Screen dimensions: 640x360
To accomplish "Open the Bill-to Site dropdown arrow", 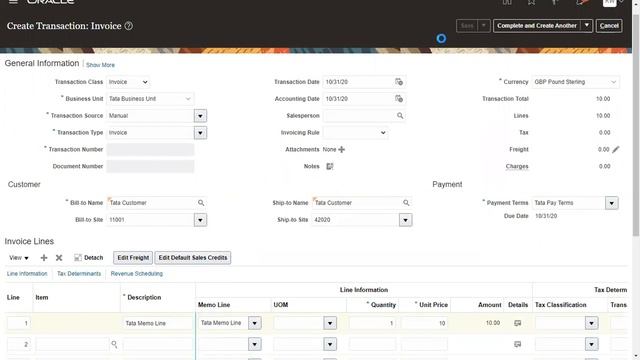I will 200,220.
